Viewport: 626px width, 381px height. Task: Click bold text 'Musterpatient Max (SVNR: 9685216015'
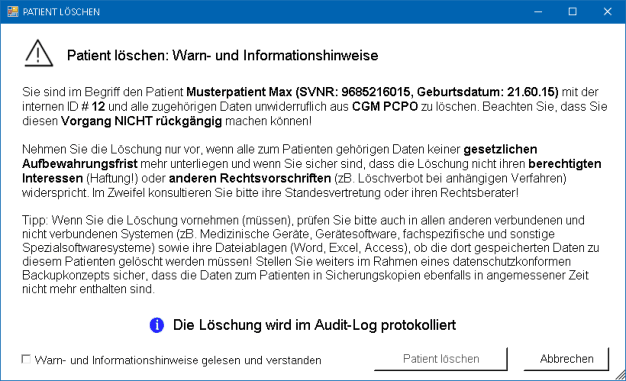click(x=298, y=92)
